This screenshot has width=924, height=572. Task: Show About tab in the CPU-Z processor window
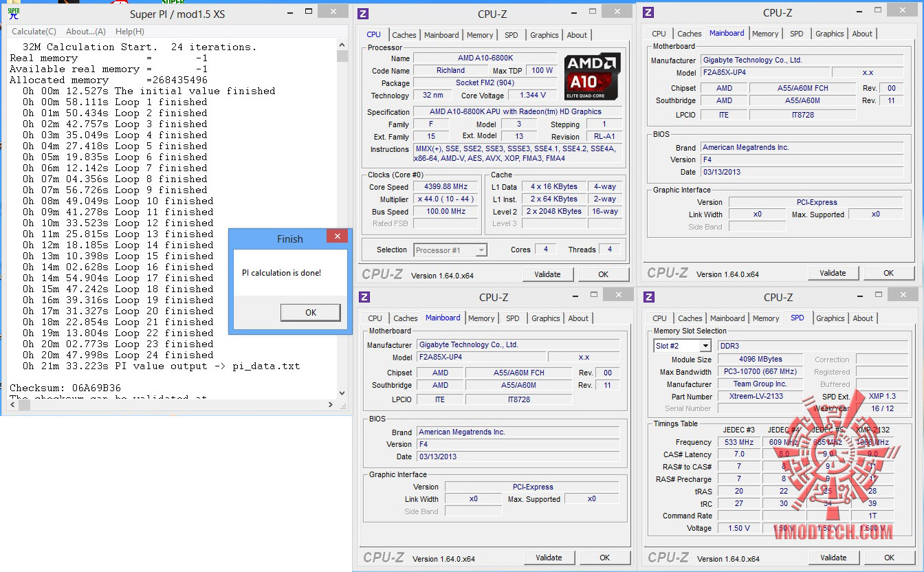tap(577, 35)
